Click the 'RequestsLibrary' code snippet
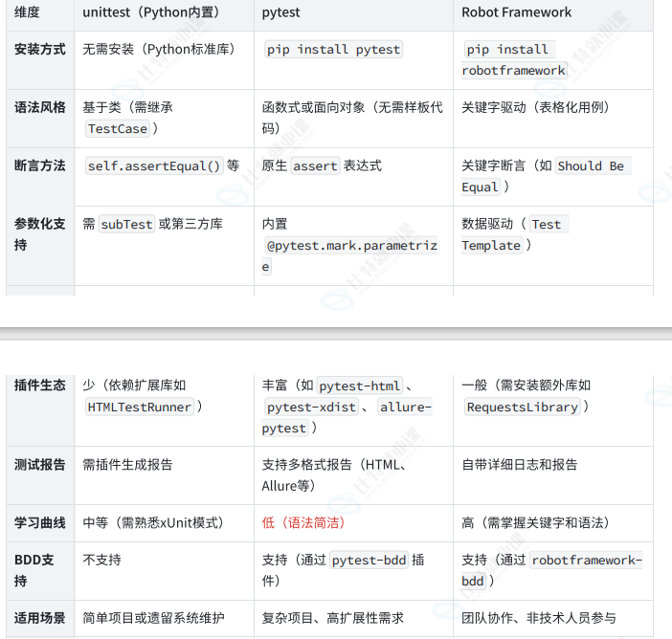The image size is (672, 639). (x=523, y=407)
